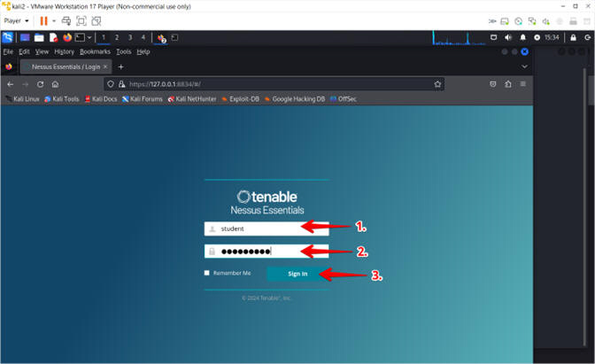Open the Kali Docs bookmark
595x364 pixels.
tap(101, 99)
